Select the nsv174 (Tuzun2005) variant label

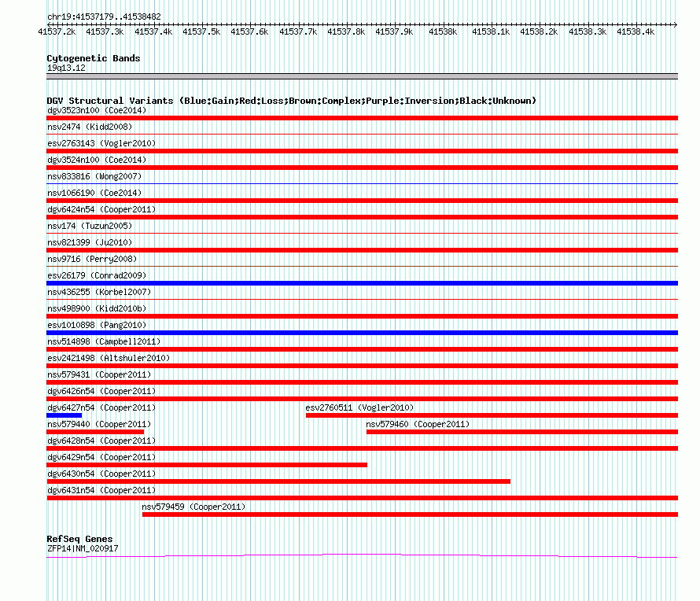point(90,226)
